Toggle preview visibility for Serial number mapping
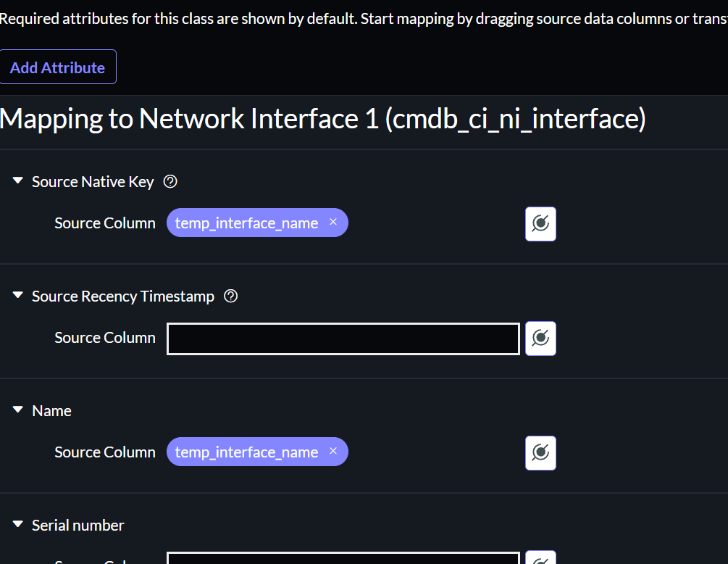 point(540,558)
